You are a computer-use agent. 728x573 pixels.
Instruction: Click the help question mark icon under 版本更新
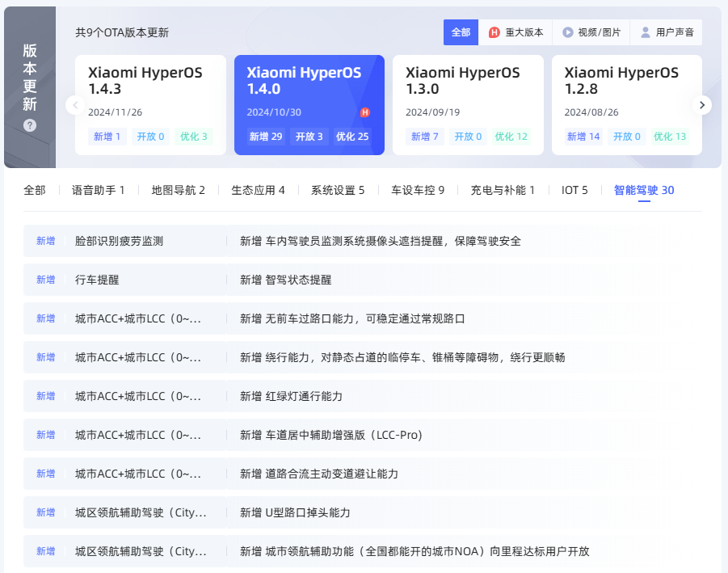(x=30, y=125)
